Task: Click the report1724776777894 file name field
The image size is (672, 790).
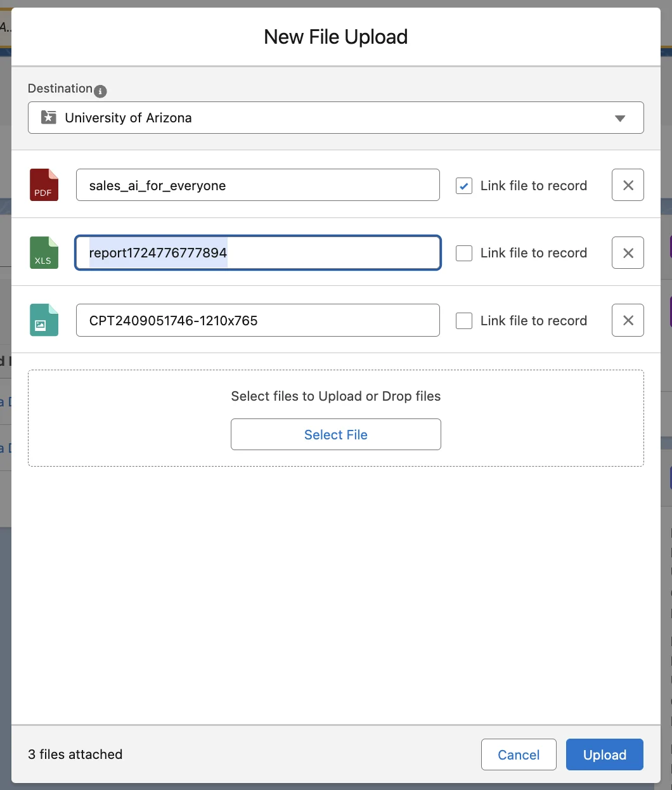Action: [x=258, y=252]
